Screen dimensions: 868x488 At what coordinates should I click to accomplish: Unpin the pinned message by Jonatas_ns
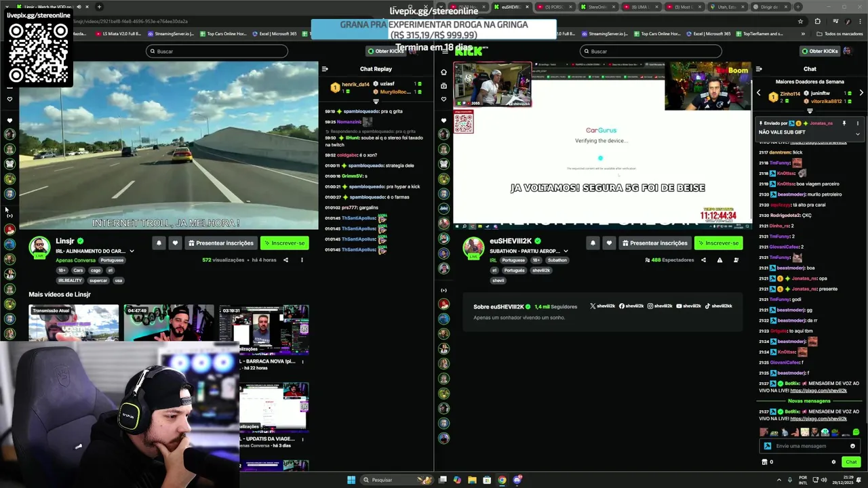[x=844, y=123]
